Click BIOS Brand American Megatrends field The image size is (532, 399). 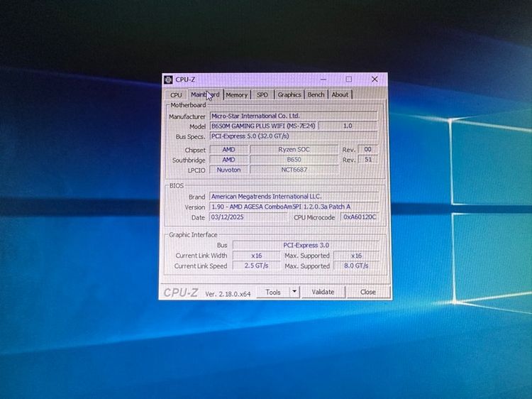click(x=294, y=197)
